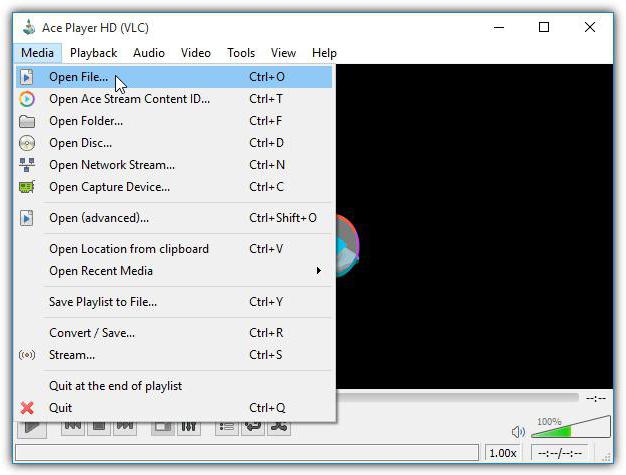
Task: Select Quit from the Media menu
Action: click(174, 408)
